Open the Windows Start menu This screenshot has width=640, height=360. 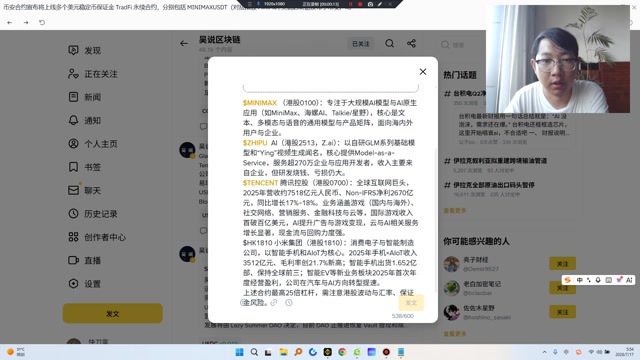click(x=240, y=352)
